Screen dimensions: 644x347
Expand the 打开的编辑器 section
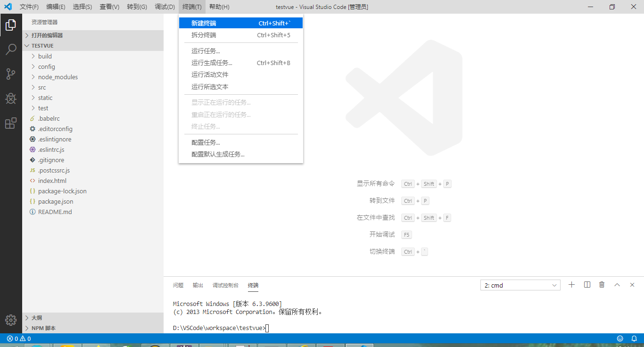pyautogui.click(x=93, y=35)
